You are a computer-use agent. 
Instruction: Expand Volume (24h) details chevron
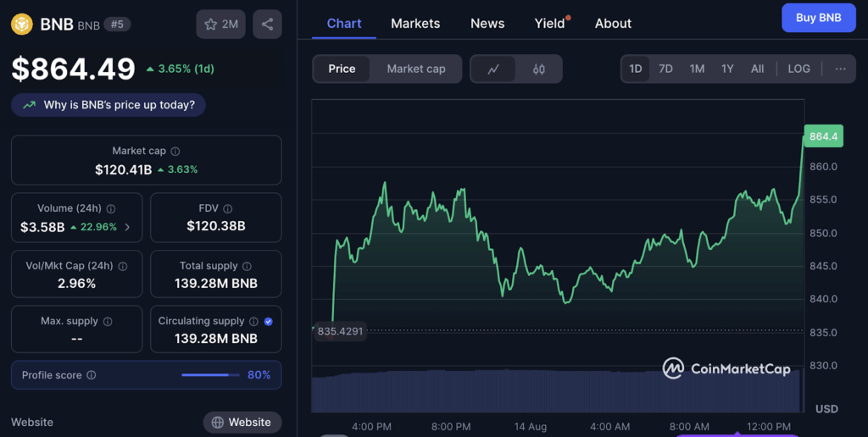tap(128, 227)
